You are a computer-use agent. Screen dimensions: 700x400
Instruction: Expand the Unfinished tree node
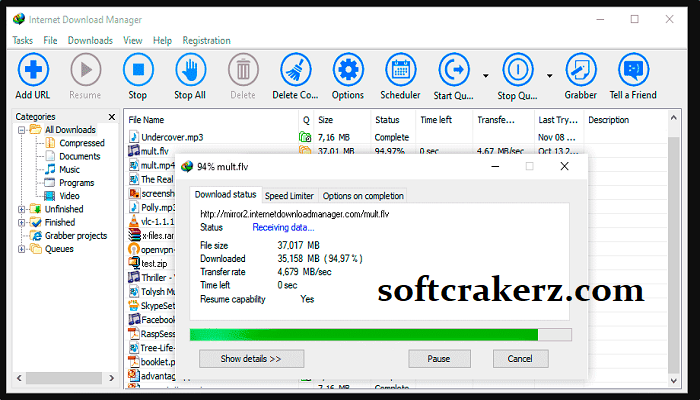point(21,209)
